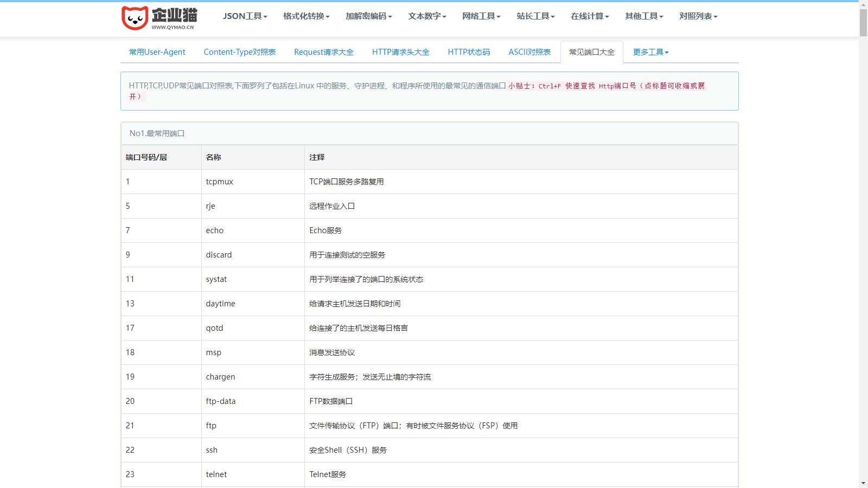Select the HTTP请求头大全 tab
Screen dimensions: 868x488
coord(400,52)
